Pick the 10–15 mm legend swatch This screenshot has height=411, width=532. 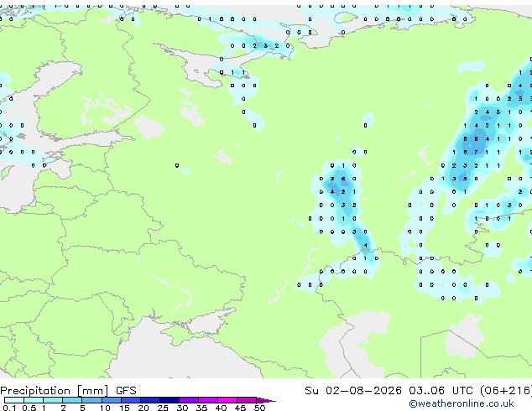click(x=111, y=400)
